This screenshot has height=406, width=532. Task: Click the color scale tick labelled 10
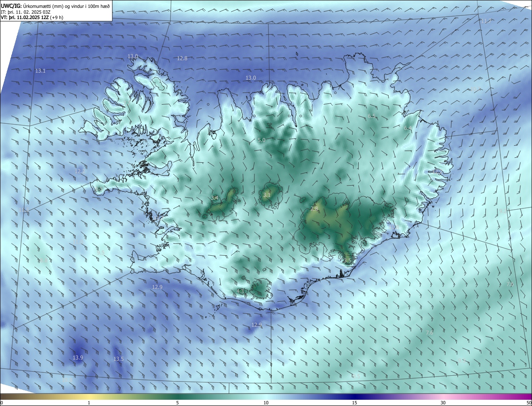[x=266, y=403]
